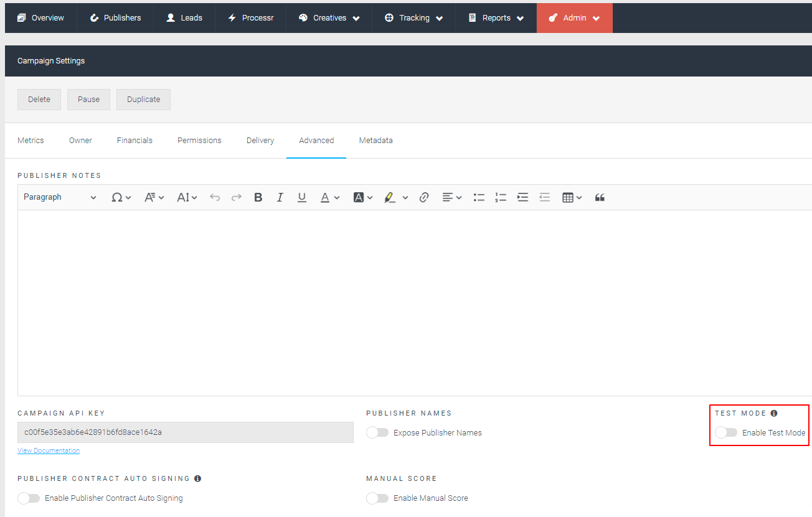Insert a bulleted list
Screen dimensions: 812x517
(479, 197)
